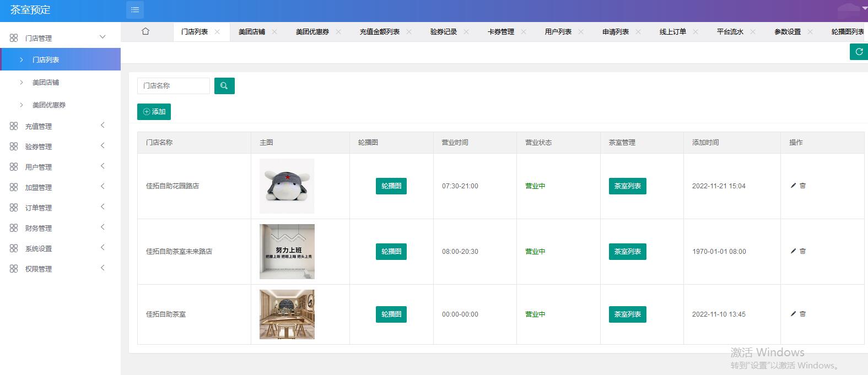Expand the 验券管理 menu
This screenshot has width=868, height=375.
[x=103, y=146]
